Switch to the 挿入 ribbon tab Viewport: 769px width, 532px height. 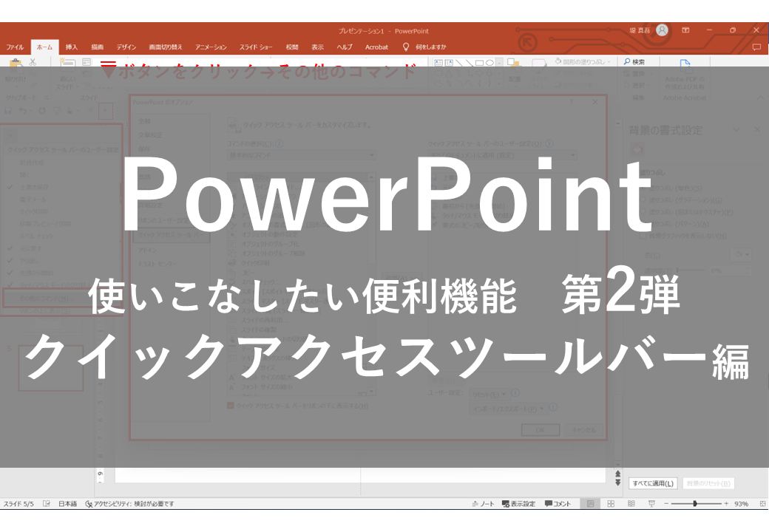click(x=72, y=47)
